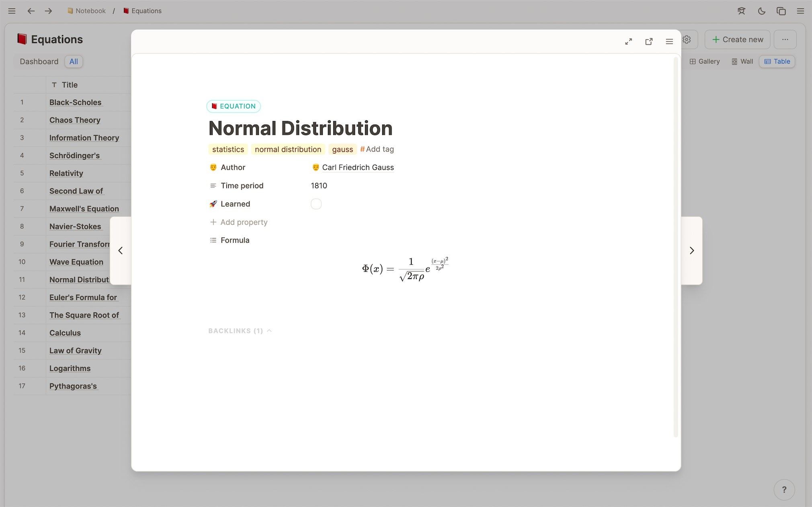Toggle the left sidebar with the hamburger icon
The width and height of the screenshot is (812, 507).
pyautogui.click(x=12, y=11)
